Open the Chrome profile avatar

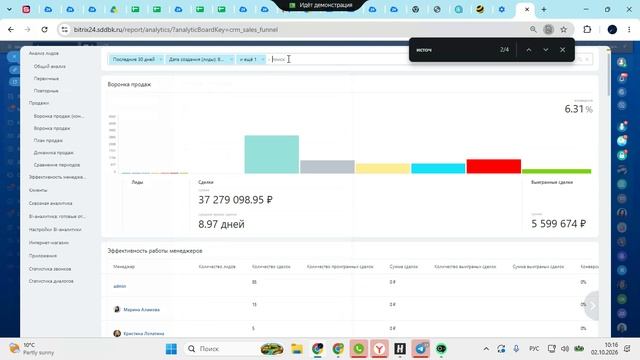(612, 29)
